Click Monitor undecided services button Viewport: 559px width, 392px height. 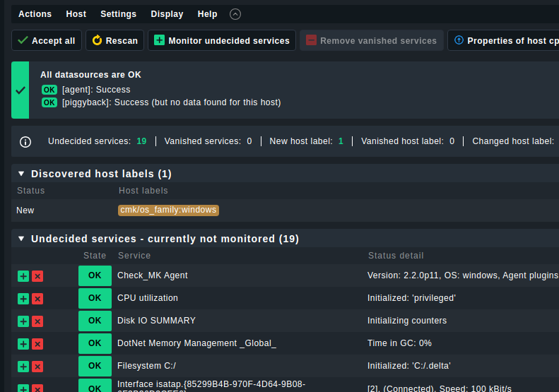222,40
